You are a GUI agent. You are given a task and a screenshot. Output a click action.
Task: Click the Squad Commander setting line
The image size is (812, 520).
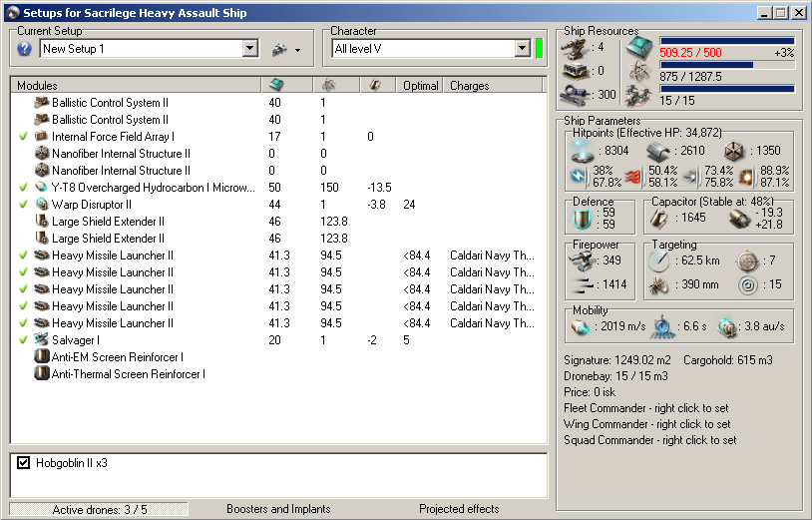click(x=649, y=440)
